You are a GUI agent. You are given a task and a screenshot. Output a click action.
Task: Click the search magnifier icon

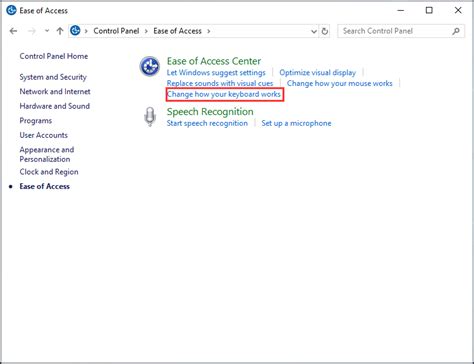[x=456, y=31]
